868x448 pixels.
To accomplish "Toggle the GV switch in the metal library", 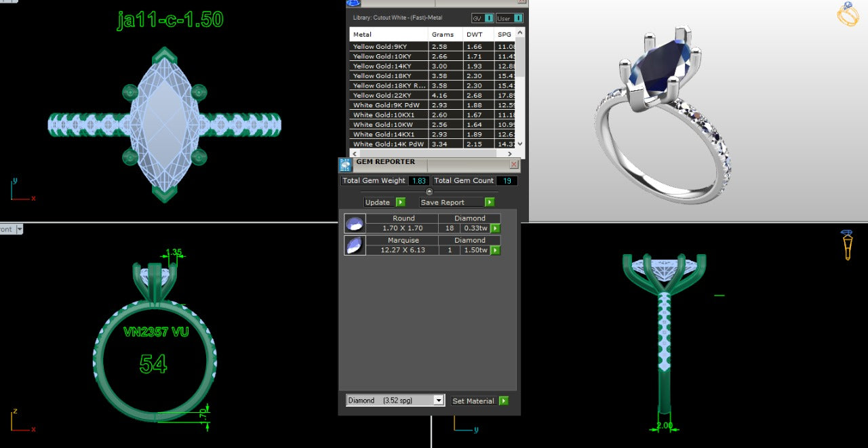I will (x=483, y=18).
